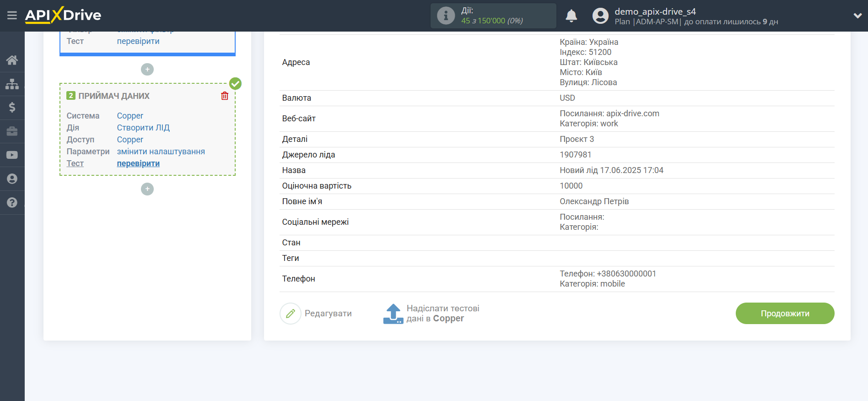This screenshot has width=868, height=401.
Task: Open the hamburger menu icon
Action: 12,16
